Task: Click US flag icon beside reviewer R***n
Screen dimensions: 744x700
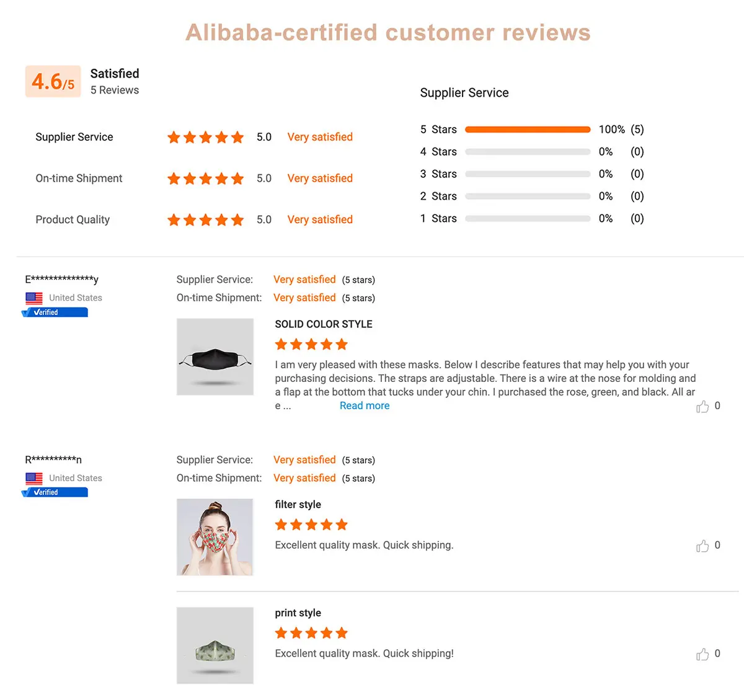Action: pos(34,479)
